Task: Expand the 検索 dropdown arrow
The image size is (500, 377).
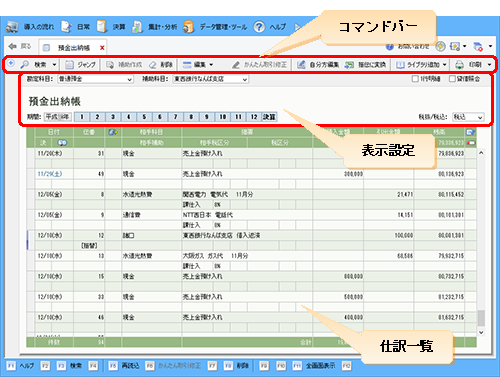Action: [x=54, y=65]
